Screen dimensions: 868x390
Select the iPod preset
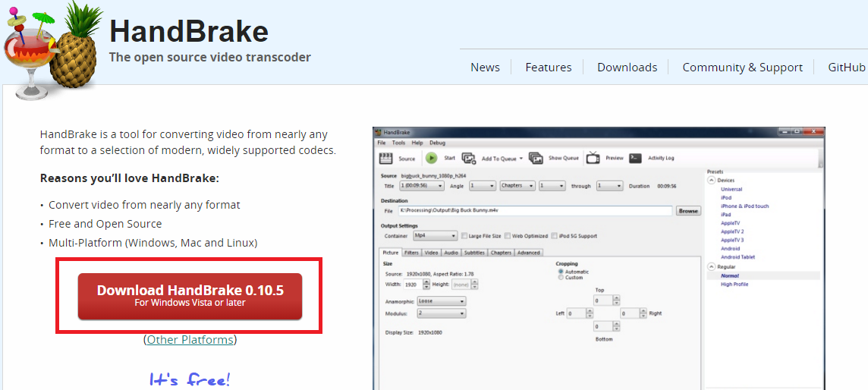click(725, 197)
